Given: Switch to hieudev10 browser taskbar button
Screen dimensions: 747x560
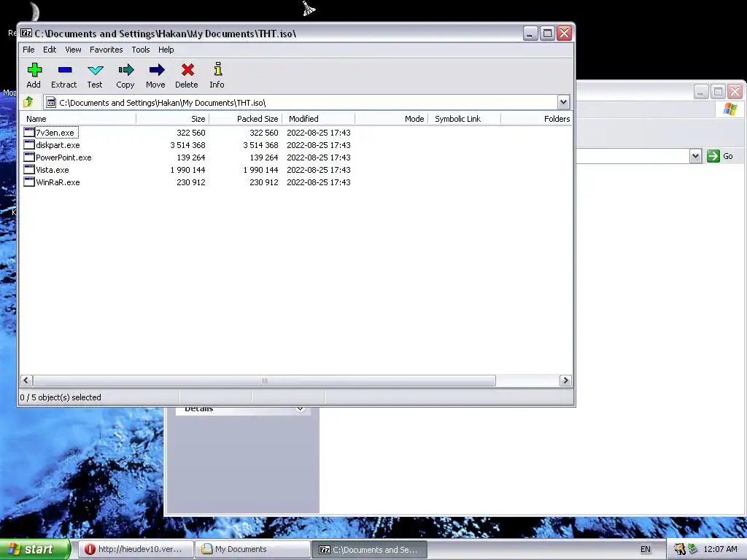Looking at the screenshot, I should tap(136, 549).
